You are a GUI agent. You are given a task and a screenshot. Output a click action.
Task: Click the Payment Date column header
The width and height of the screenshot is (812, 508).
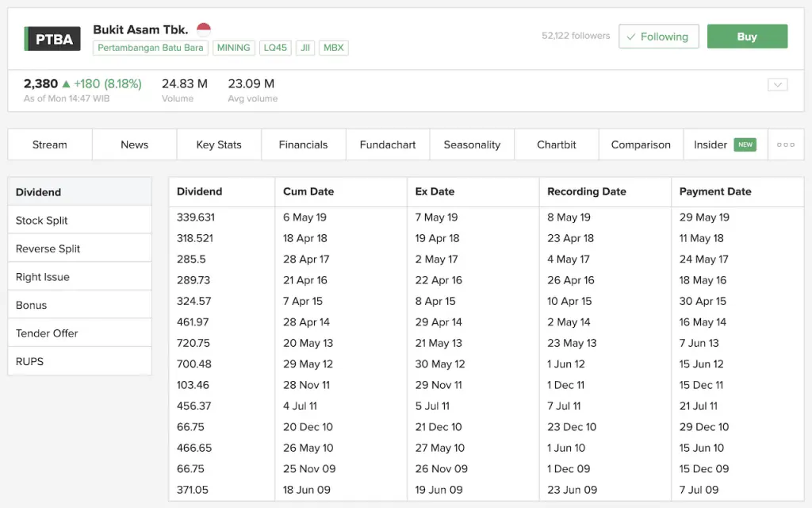pyautogui.click(x=715, y=191)
